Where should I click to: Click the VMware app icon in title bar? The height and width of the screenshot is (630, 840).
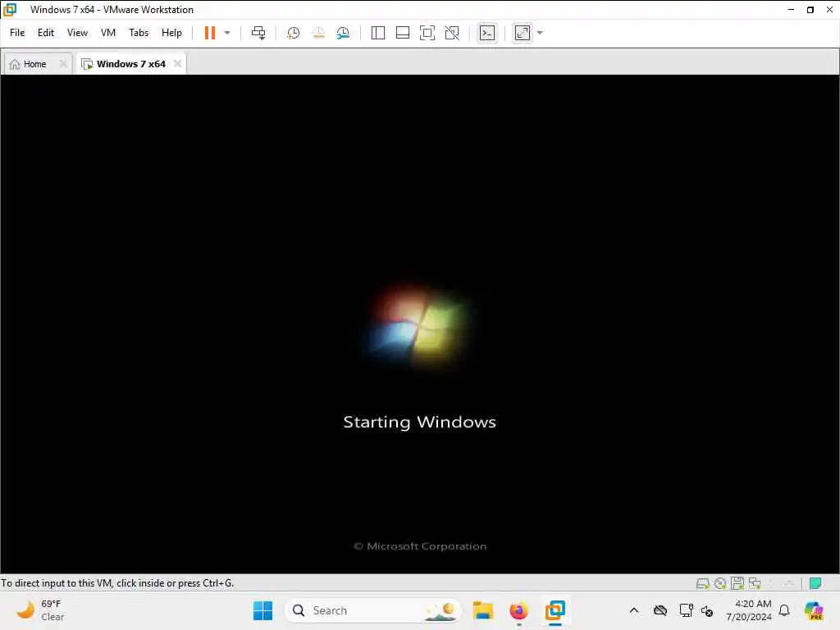pos(10,10)
